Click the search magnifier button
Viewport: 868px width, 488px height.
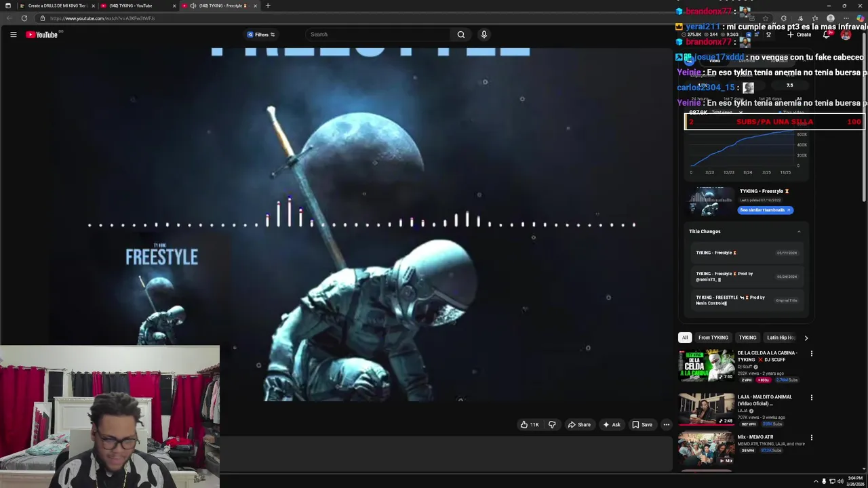click(x=461, y=35)
